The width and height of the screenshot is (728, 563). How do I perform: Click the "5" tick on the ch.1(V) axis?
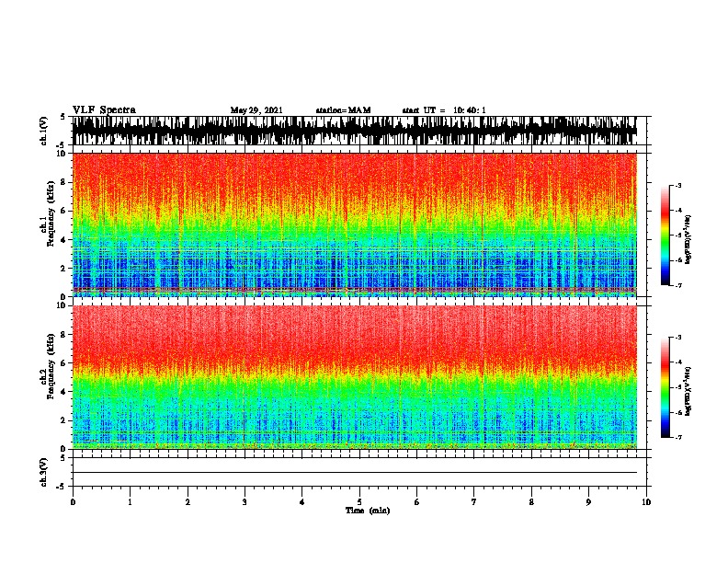63,117
